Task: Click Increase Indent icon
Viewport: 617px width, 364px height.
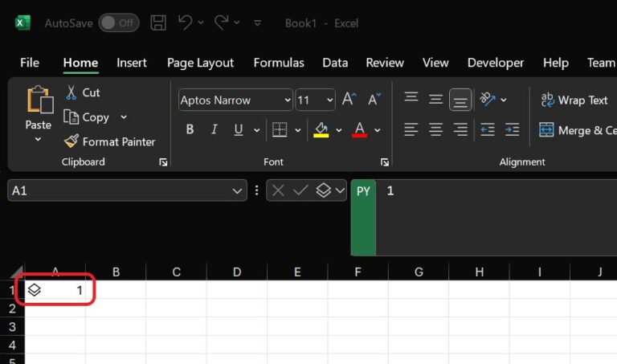Action: click(x=512, y=129)
